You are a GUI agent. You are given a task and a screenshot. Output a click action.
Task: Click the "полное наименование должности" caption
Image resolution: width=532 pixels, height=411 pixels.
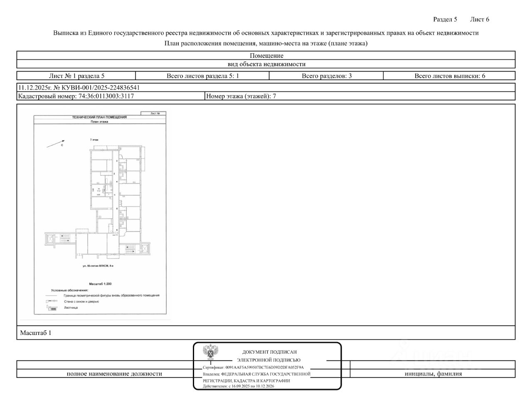(114, 374)
